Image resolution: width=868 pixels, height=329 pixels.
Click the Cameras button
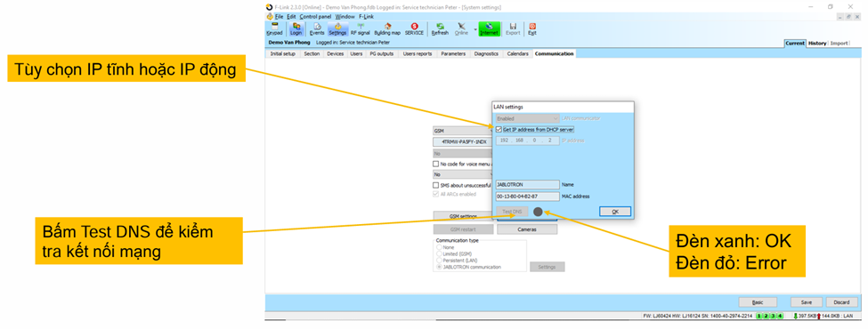pyautogui.click(x=526, y=229)
